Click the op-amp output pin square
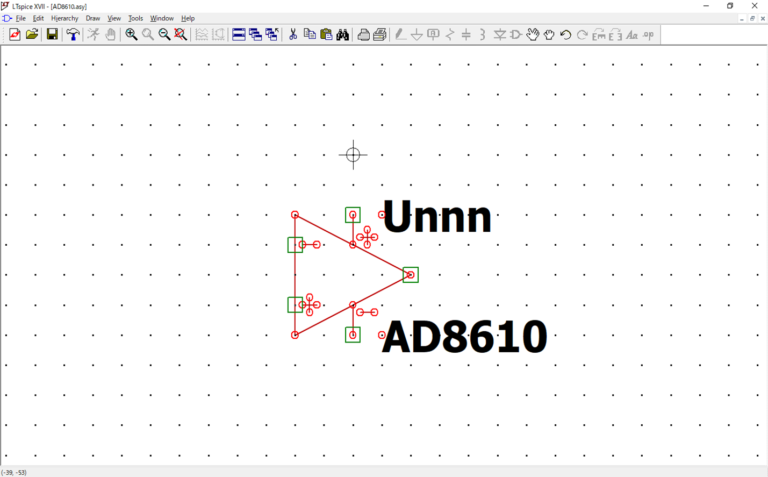768x477 pixels. coord(410,275)
